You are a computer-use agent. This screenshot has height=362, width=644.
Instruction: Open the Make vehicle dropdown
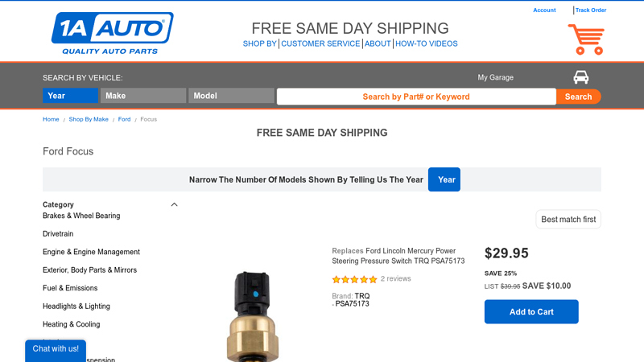pyautogui.click(x=142, y=96)
